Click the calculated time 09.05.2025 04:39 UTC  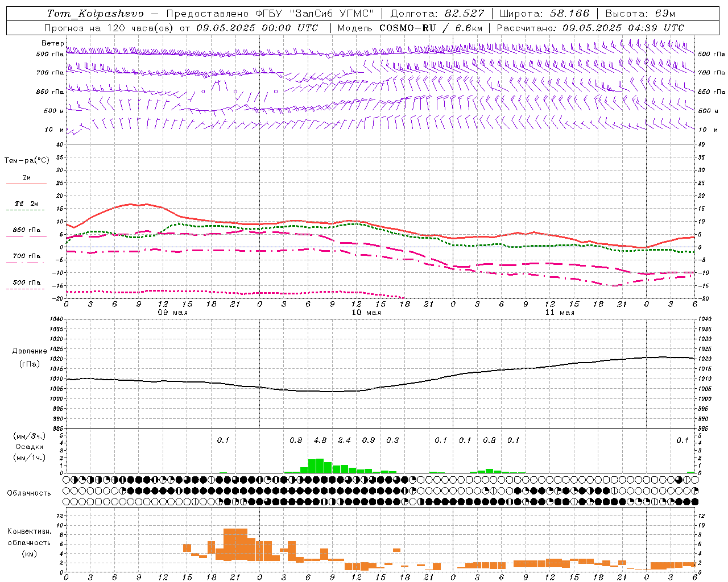click(623, 28)
